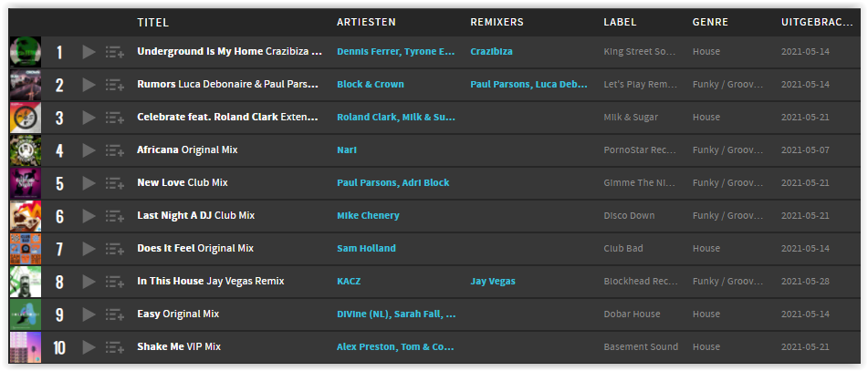Open label Milk & Sugar
The height and width of the screenshot is (371, 868).
[631, 118]
